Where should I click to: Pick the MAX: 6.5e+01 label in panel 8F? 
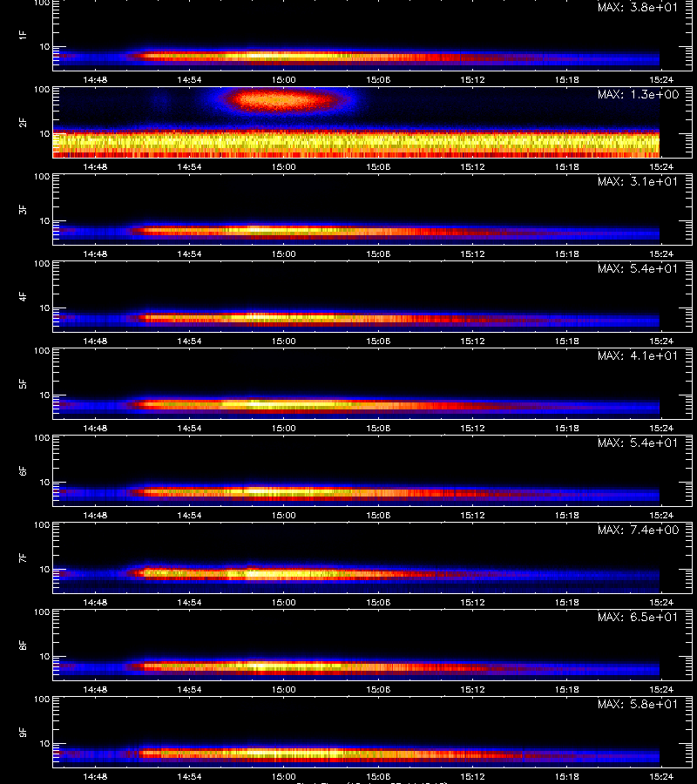[x=638, y=617]
